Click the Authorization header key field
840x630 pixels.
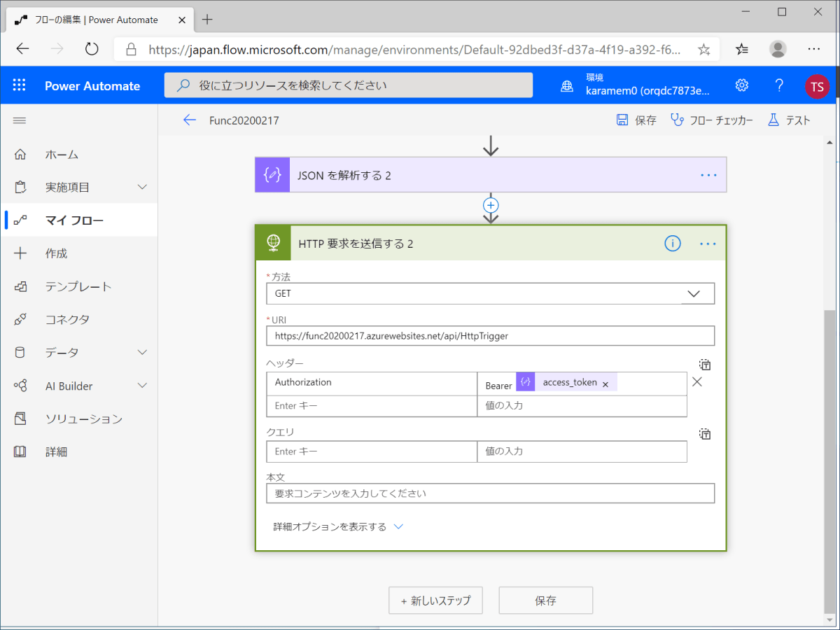372,384
